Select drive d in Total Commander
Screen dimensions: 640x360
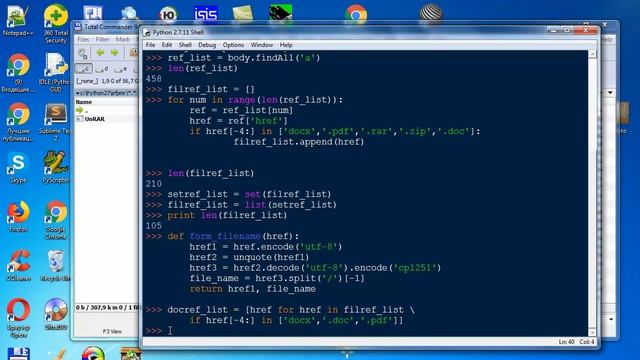102,69
